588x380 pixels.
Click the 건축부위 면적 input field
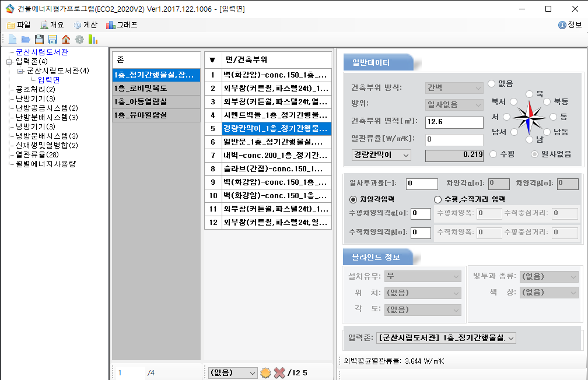[454, 122]
